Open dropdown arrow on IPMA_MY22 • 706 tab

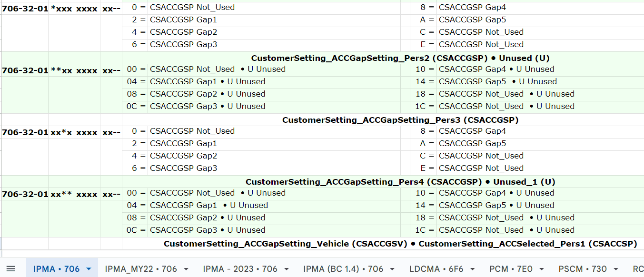coord(186,269)
